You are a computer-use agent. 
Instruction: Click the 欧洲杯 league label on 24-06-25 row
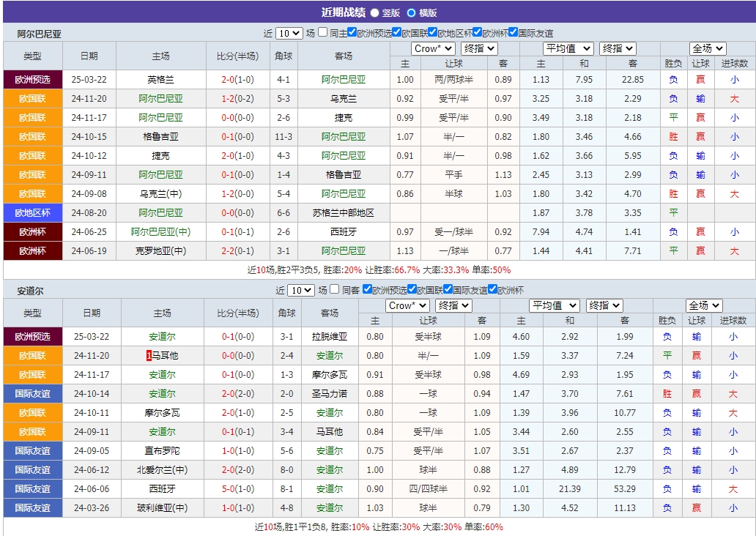tap(32, 231)
